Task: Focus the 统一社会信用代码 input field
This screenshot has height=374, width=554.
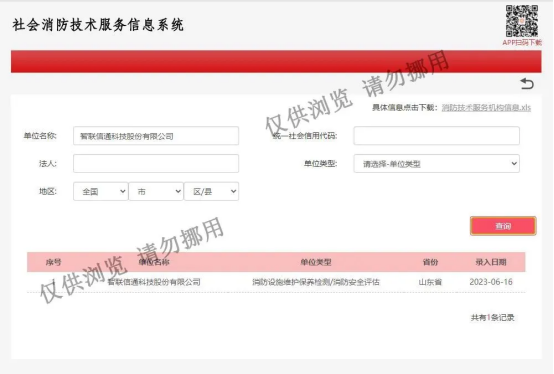Action: [436, 136]
